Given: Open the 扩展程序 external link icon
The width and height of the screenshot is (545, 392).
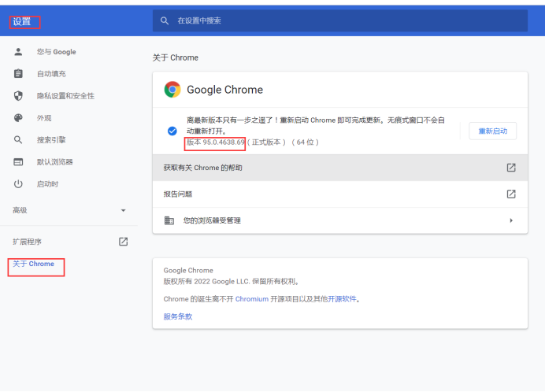Looking at the screenshot, I should pyautogui.click(x=123, y=242).
